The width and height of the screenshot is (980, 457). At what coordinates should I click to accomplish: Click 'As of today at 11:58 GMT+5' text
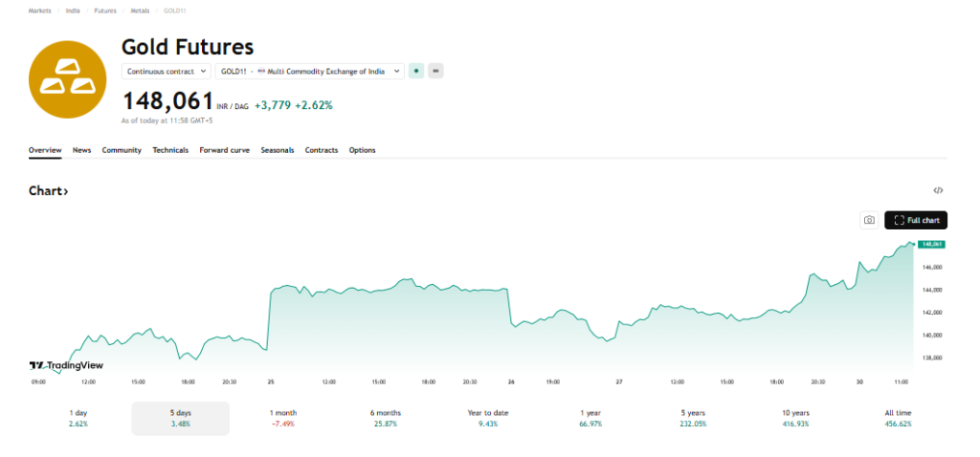pos(167,120)
